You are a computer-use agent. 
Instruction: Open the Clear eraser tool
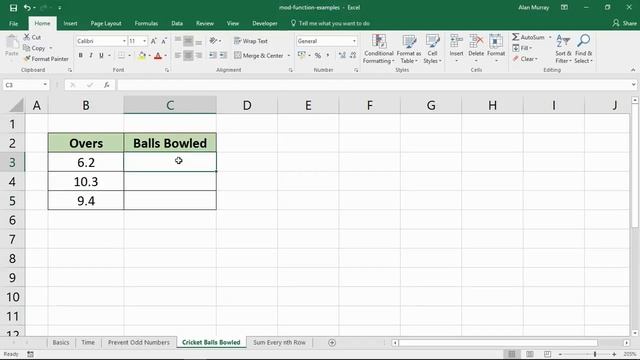pos(525,59)
